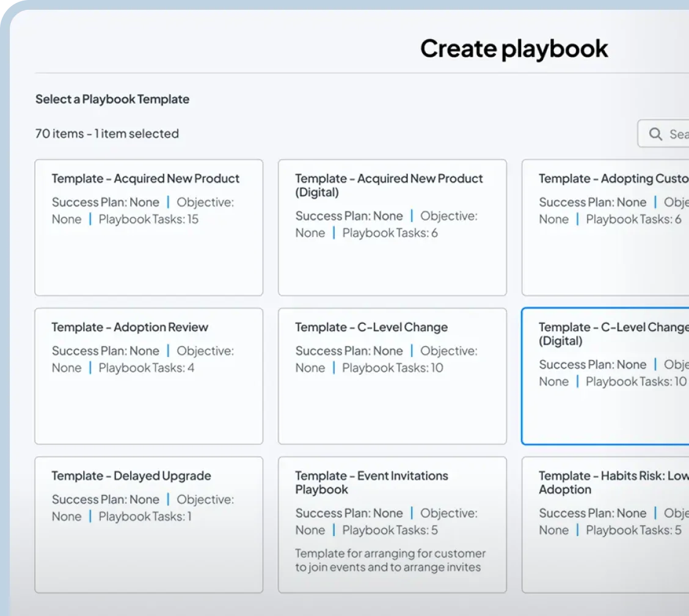This screenshot has width=689, height=616.
Task: Pick the Adopting Customer template card
Action: pos(605,227)
